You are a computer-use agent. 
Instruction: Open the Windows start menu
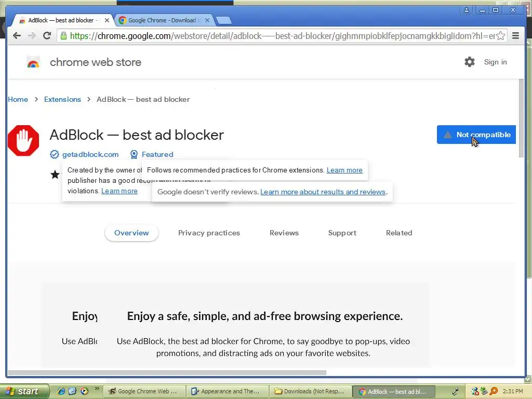(24, 391)
